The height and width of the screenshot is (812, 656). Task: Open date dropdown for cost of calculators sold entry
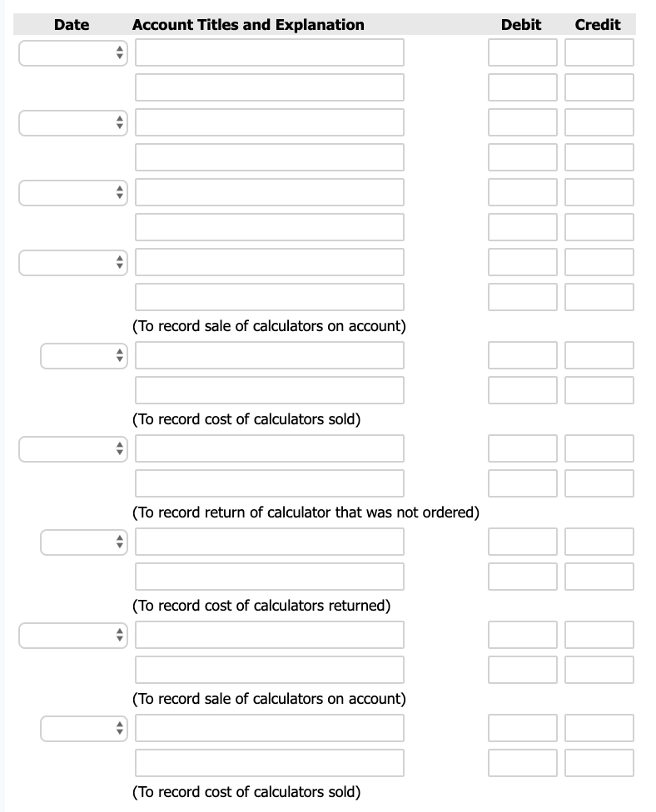click(x=83, y=355)
